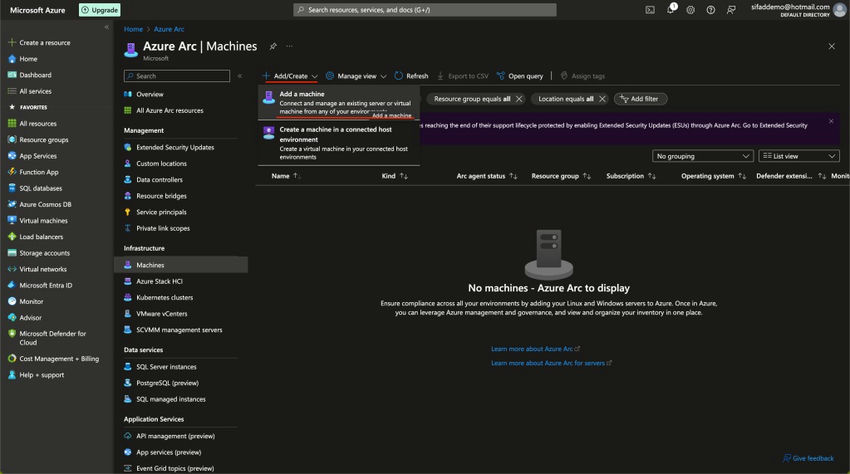The image size is (850, 474).
Task: Choose Create a machine in connected host environment
Action: point(338,142)
